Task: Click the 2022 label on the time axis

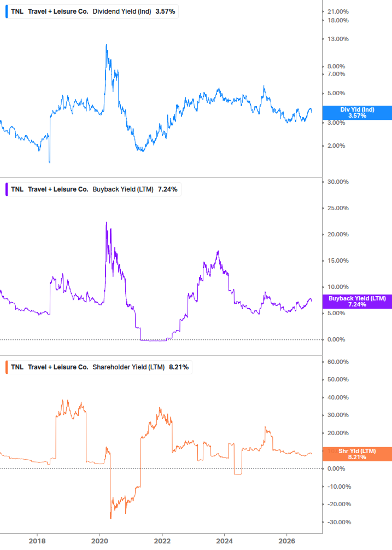Action: click(x=162, y=541)
